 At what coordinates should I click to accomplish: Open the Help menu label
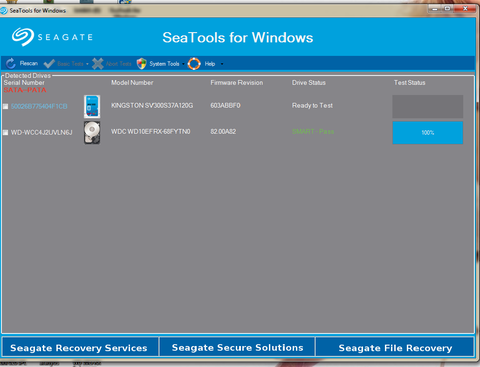point(210,64)
